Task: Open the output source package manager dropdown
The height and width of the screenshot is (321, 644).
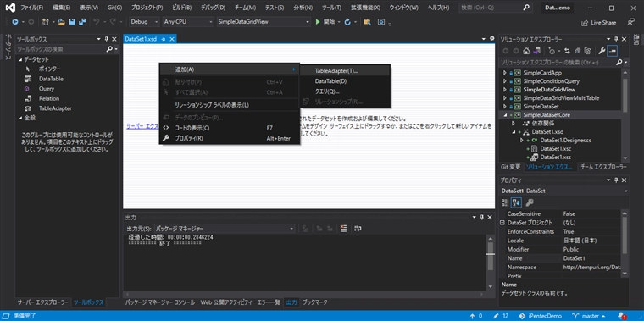Action: point(225,228)
